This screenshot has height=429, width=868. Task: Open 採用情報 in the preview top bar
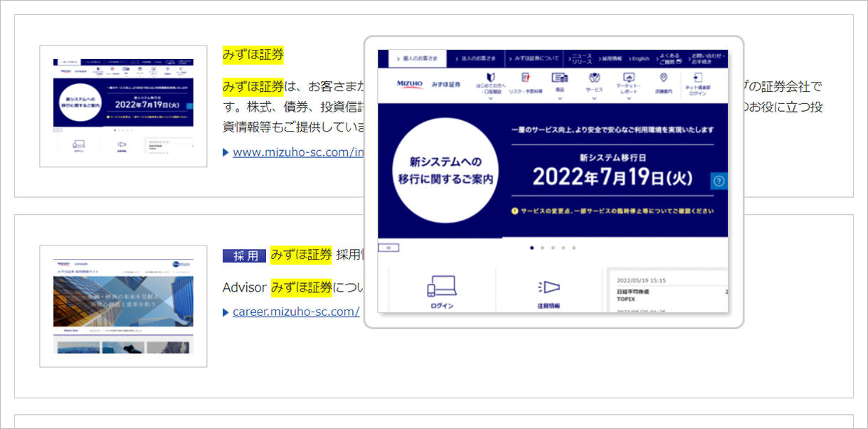[x=609, y=58]
